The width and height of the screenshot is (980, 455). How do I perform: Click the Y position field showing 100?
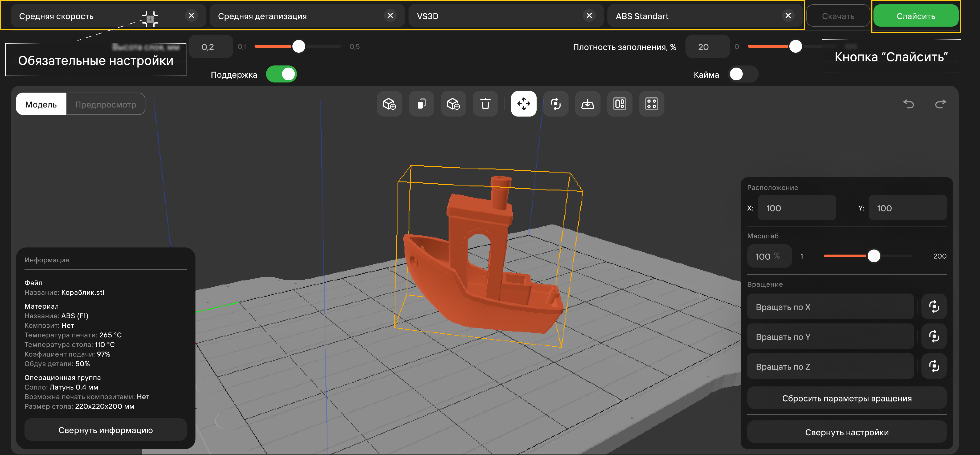coord(908,208)
